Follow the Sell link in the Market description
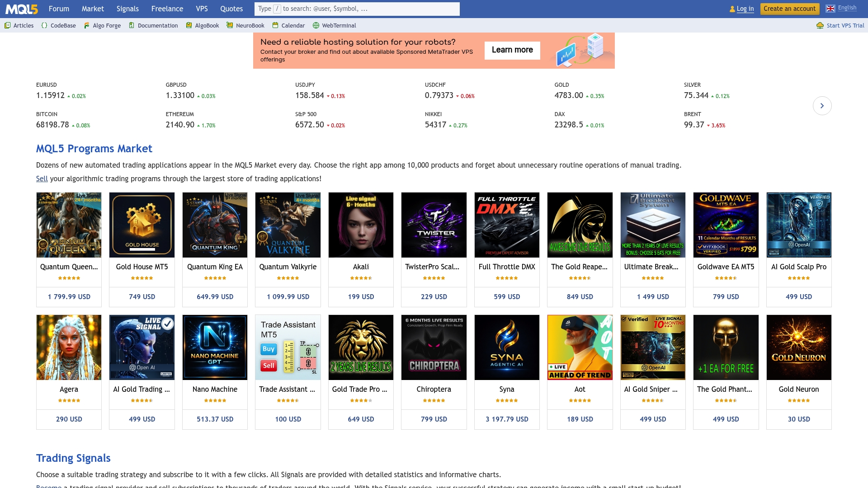 pos(42,179)
